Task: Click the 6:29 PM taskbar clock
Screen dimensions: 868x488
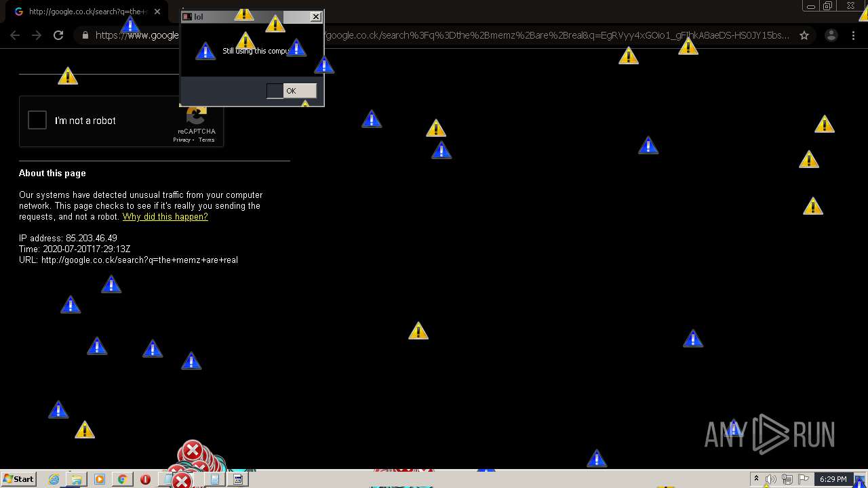Action: [833, 479]
